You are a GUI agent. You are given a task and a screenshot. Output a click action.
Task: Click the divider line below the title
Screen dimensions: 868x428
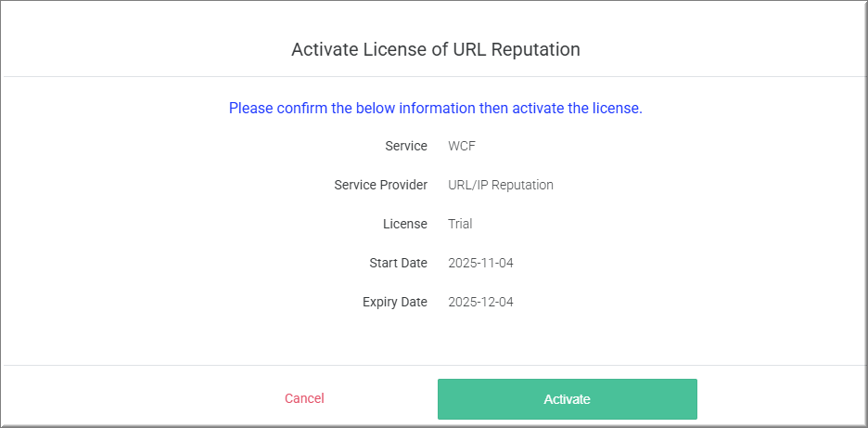tap(434, 76)
